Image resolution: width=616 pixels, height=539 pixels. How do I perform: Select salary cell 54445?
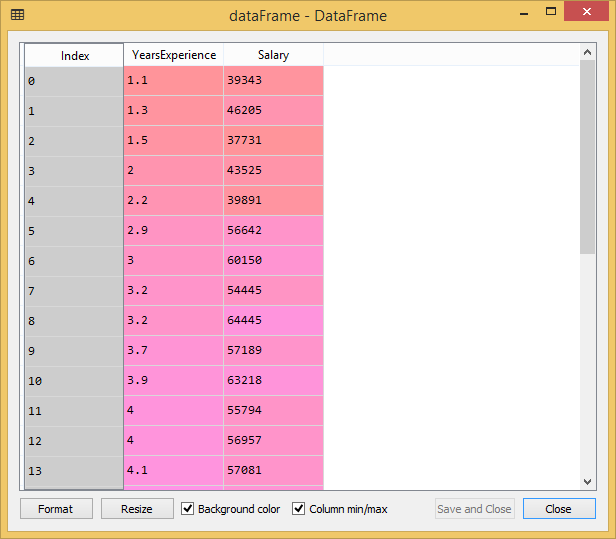click(x=273, y=291)
